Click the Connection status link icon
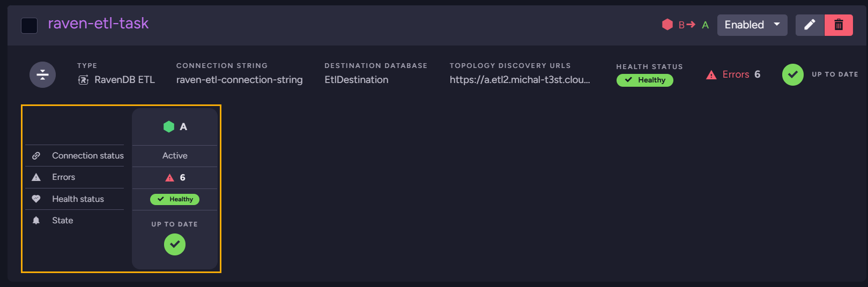The image size is (868, 287). tap(36, 156)
